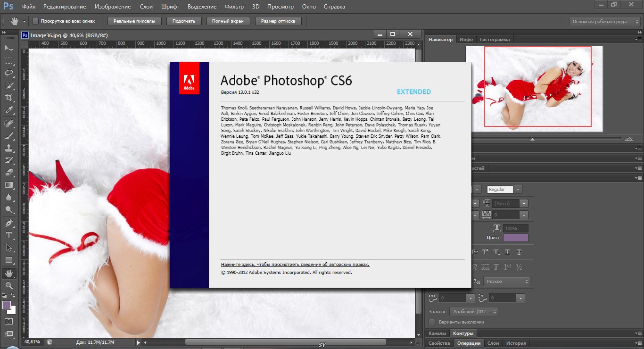The height and width of the screenshot is (349, 644).
Task: Select the Lasso tool
Action: [9, 73]
